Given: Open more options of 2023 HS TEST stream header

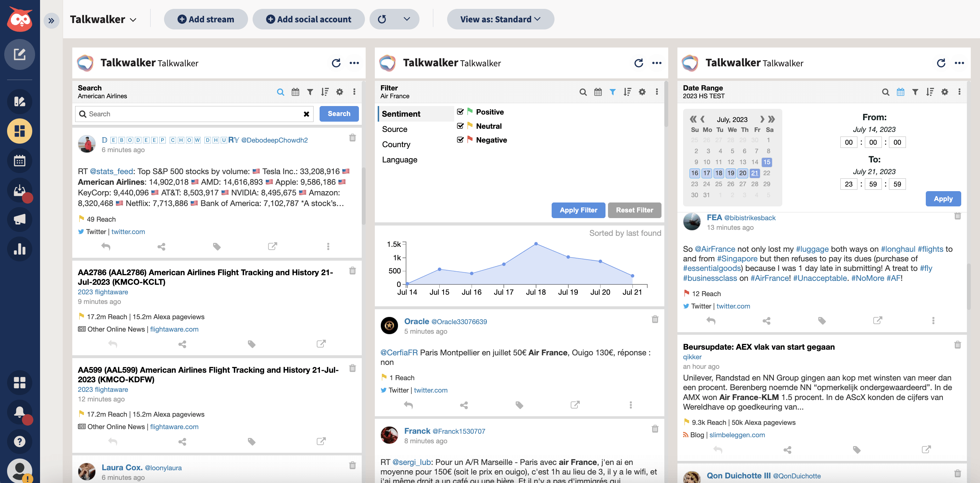Looking at the screenshot, I should [x=959, y=63].
